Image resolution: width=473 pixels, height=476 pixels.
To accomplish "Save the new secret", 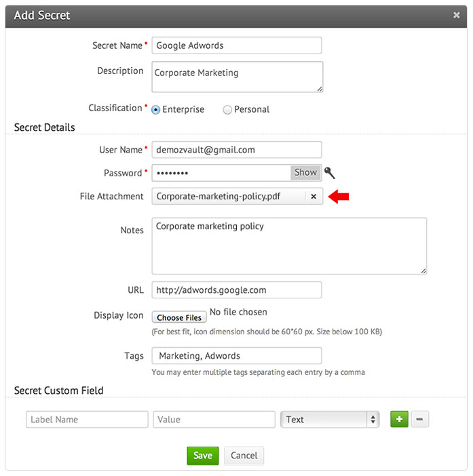I will click(202, 456).
